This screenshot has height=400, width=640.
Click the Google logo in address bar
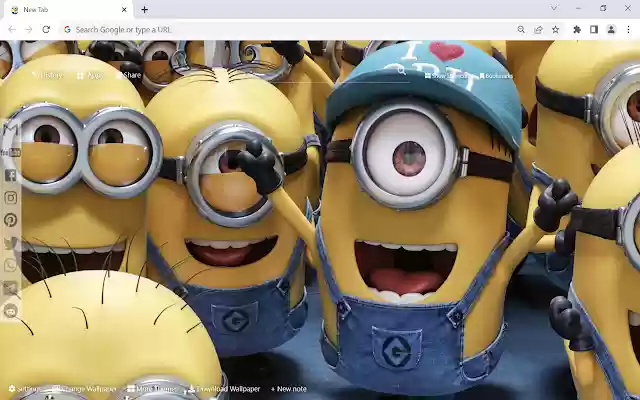click(x=68, y=29)
